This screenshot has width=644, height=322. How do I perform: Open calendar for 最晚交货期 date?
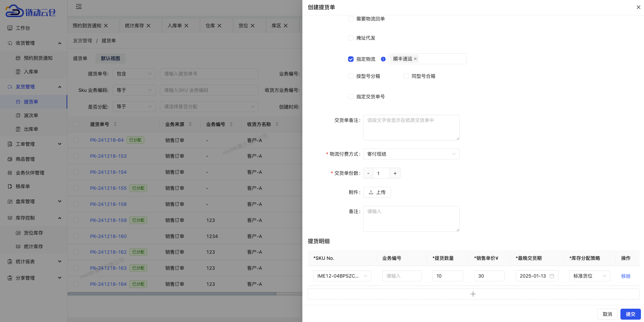[552, 276]
